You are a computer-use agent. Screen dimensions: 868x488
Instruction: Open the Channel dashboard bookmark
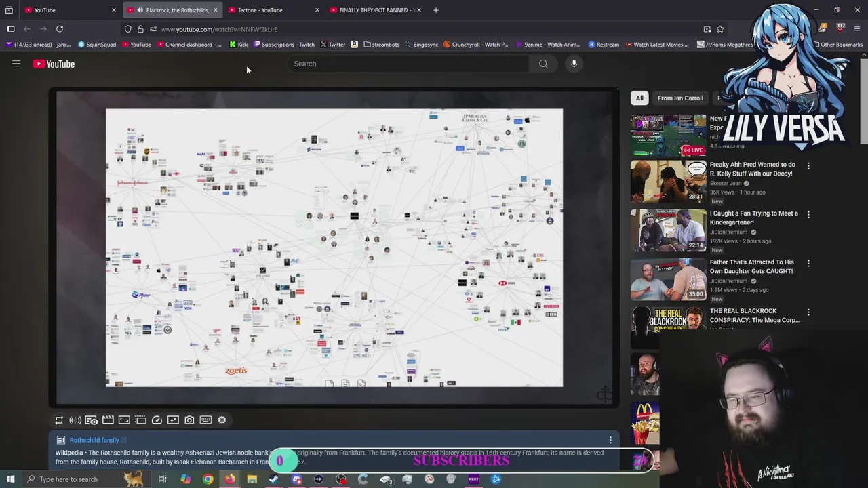click(189, 45)
